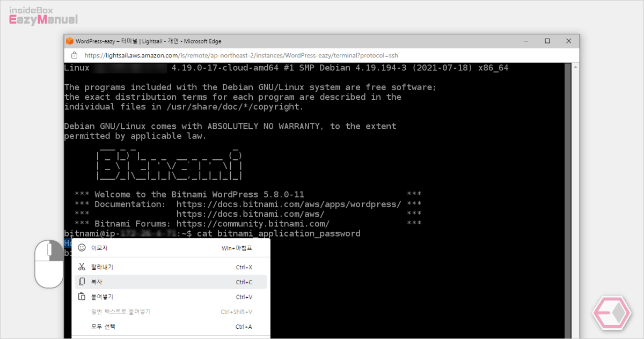Click the copy icon next to 복사
This screenshot has width=644, height=339.
coord(82,282)
